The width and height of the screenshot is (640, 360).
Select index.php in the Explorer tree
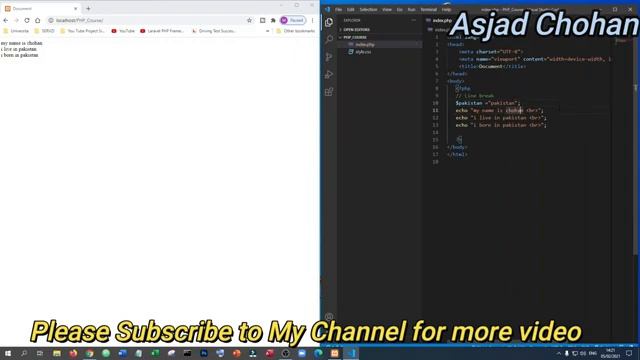[380, 44]
